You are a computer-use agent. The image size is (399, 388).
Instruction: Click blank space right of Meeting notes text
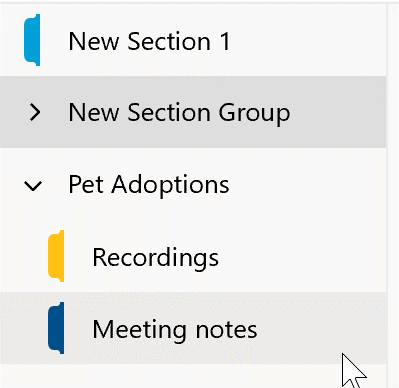[320, 329]
